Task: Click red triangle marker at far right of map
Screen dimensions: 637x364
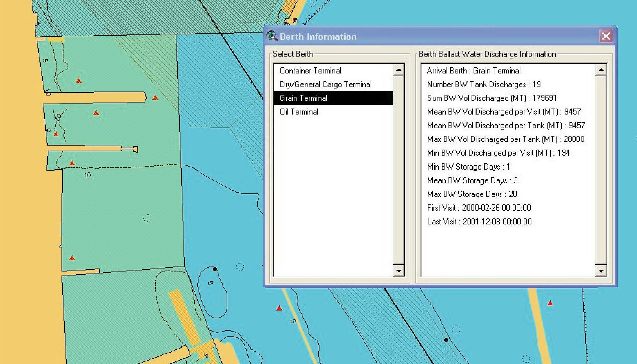Action: coord(550,303)
